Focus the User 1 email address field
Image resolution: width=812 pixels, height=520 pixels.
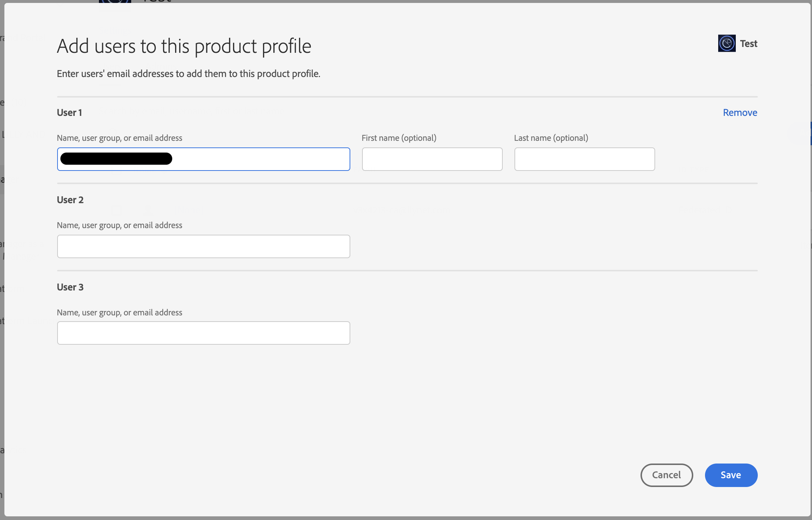coord(256,159)
